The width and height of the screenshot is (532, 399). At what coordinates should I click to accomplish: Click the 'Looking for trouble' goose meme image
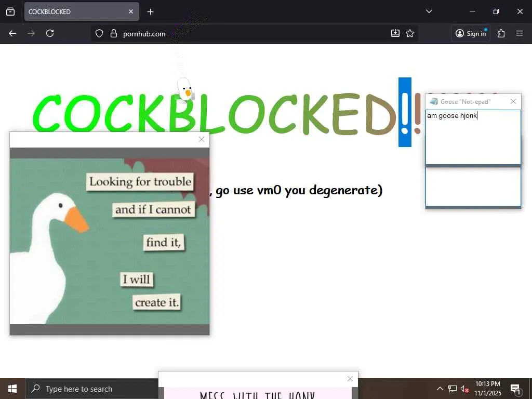pyautogui.click(x=109, y=241)
